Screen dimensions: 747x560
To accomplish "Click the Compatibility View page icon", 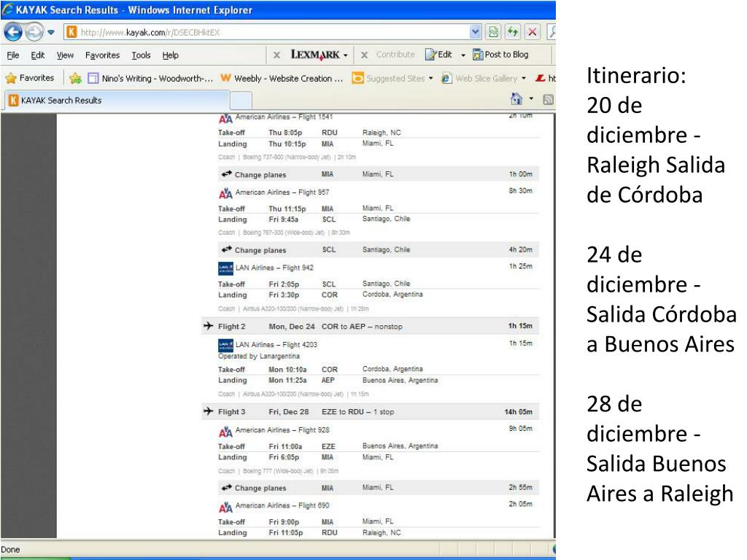I will click(x=493, y=32).
